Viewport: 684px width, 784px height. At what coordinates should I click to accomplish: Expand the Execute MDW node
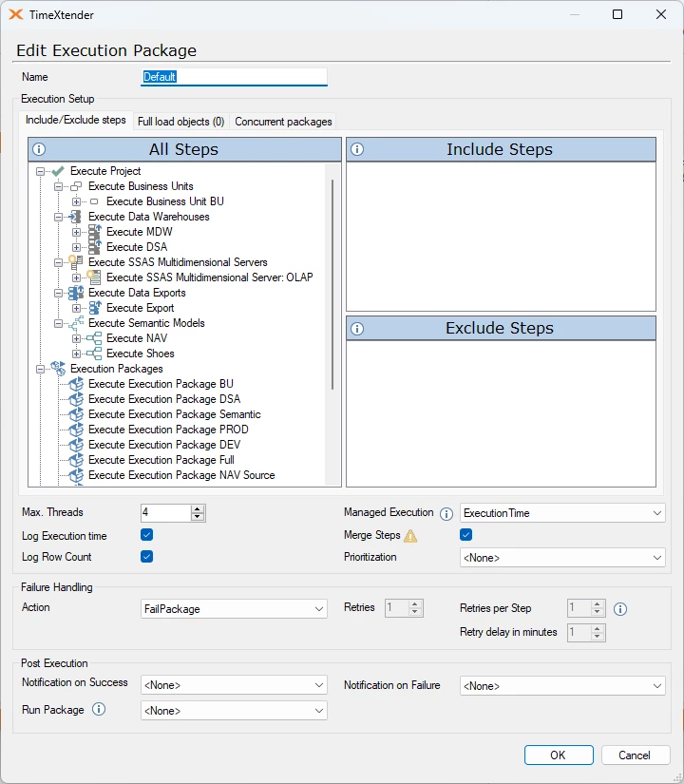[76, 233]
